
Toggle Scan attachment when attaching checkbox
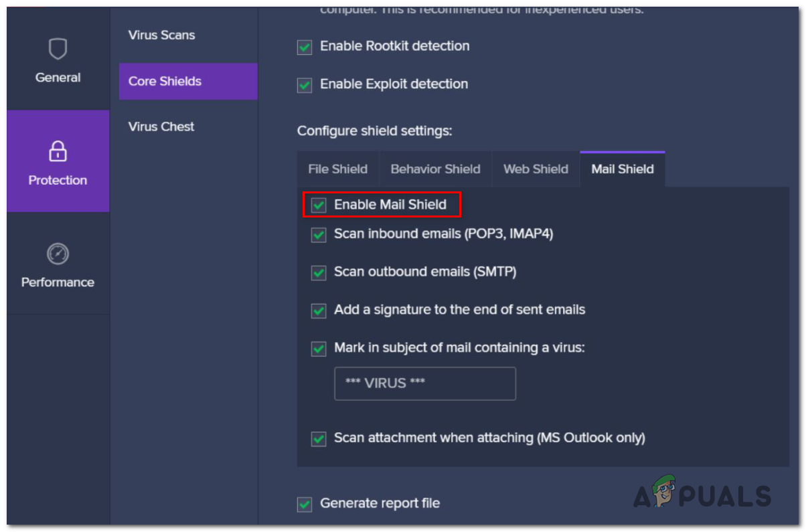tap(319, 439)
